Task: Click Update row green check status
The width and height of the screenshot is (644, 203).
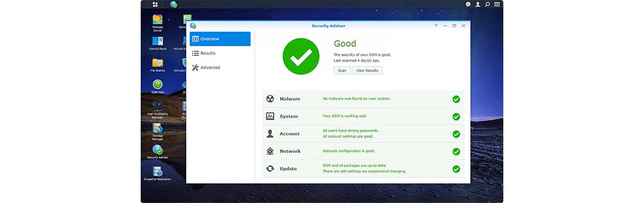Action: pos(456,169)
